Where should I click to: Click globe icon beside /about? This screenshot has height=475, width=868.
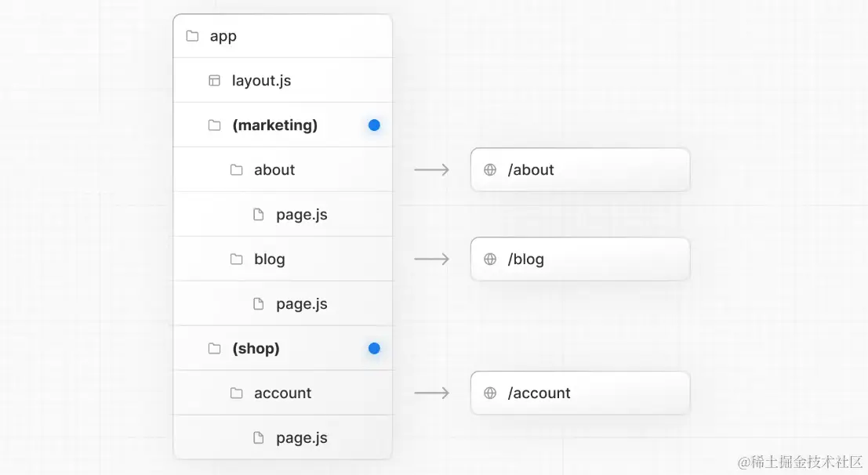tap(490, 170)
